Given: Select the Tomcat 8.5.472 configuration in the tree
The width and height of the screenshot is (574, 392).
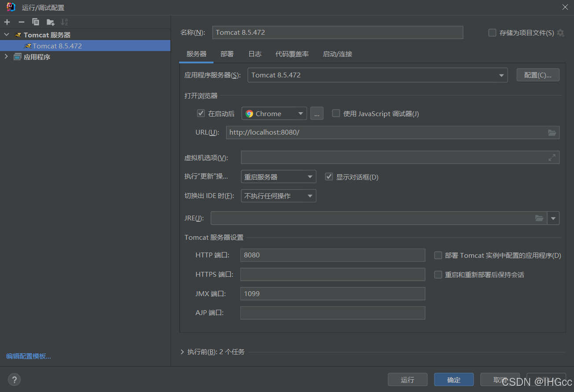Looking at the screenshot, I should click(85, 46).
